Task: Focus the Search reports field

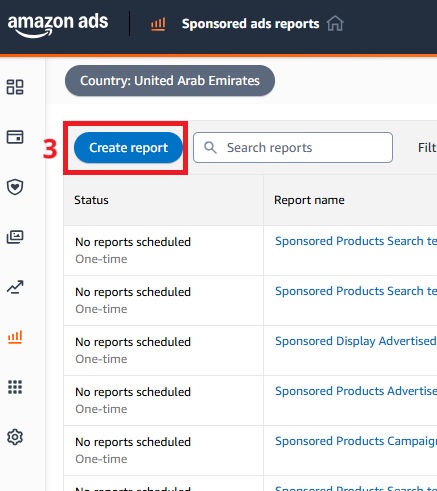Action: (293, 148)
